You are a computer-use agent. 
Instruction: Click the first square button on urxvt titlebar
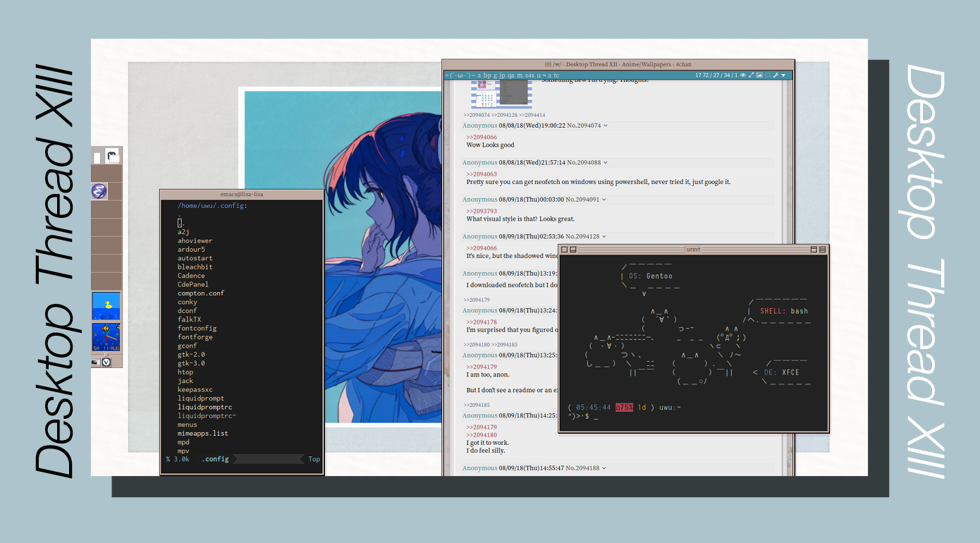(x=564, y=250)
